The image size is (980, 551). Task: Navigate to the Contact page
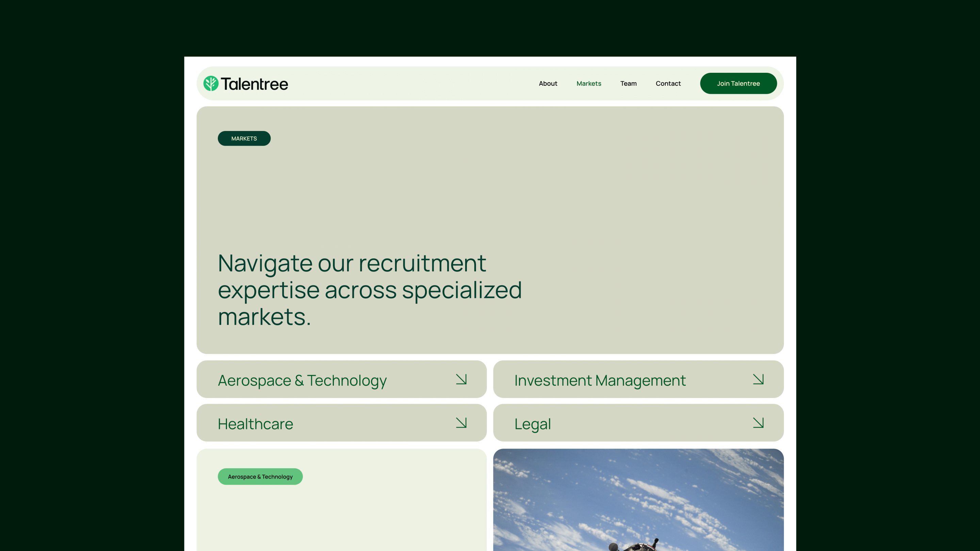point(668,83)
